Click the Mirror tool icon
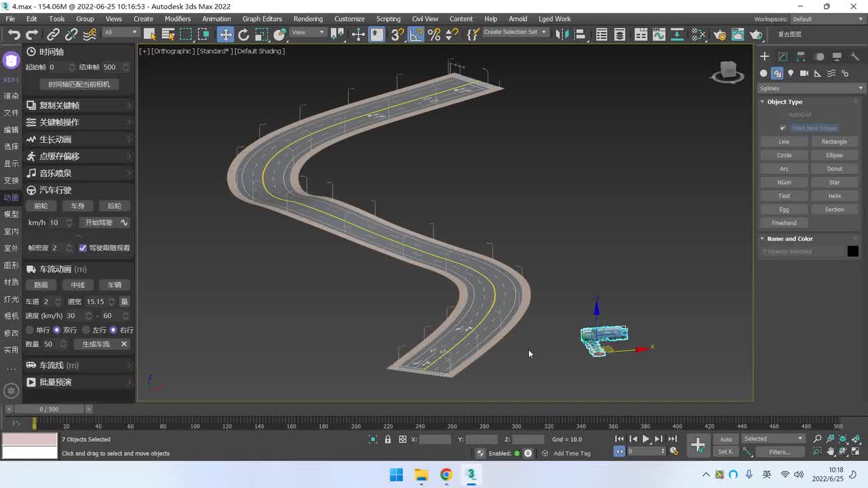This screenshot has height=488, width=868. tap(561, 35)
